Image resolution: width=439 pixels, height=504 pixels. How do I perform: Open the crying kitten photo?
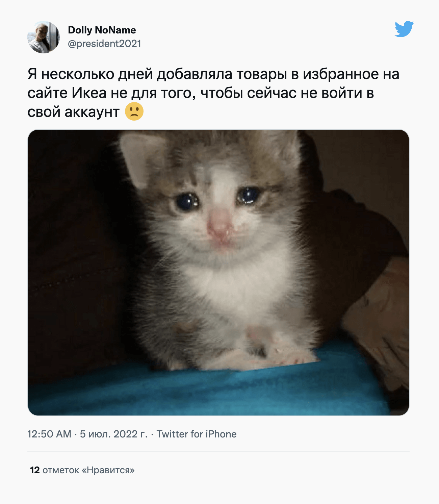pos(218,273)
